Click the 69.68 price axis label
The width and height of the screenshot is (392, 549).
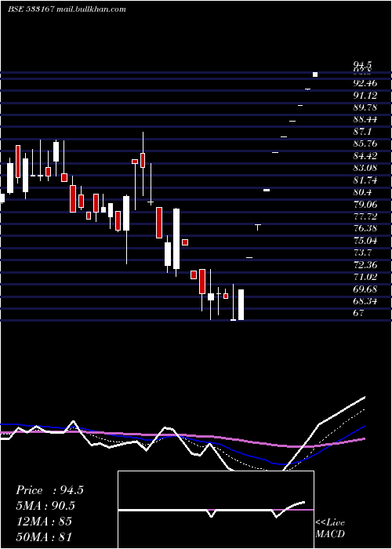point(365,289)
